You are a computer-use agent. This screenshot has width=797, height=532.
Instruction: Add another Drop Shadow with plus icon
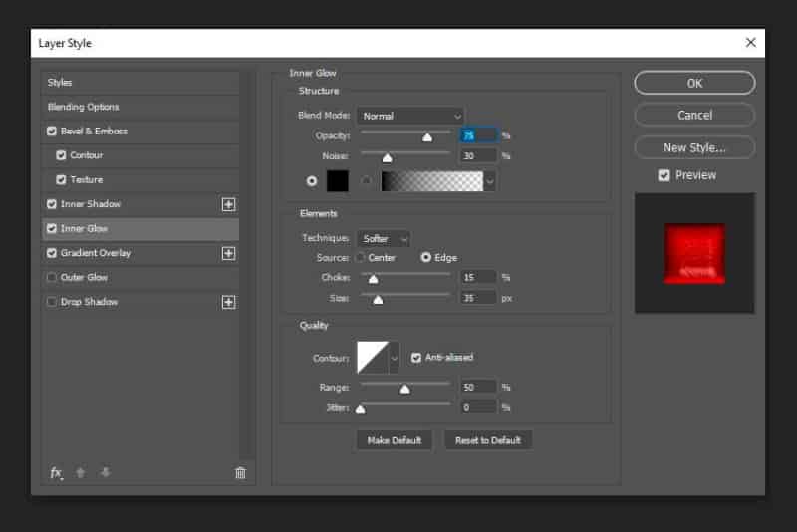[229, 302]
